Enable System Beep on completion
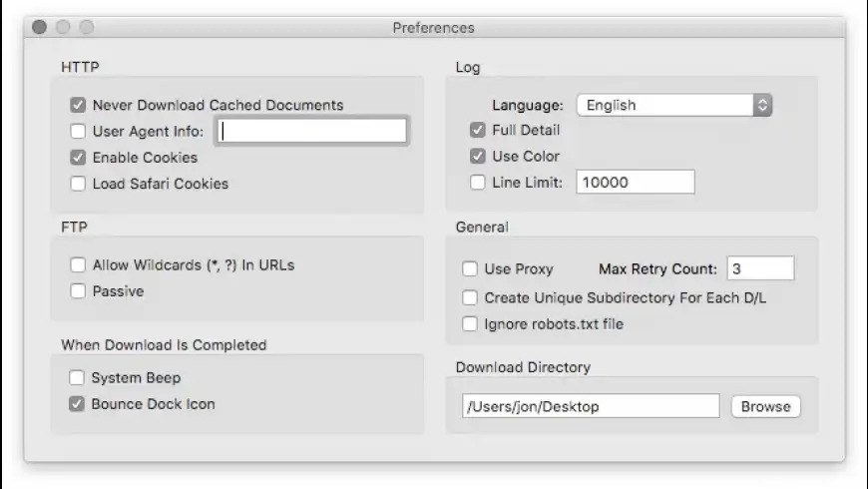868x489 pixels. (x=77, y=378)
